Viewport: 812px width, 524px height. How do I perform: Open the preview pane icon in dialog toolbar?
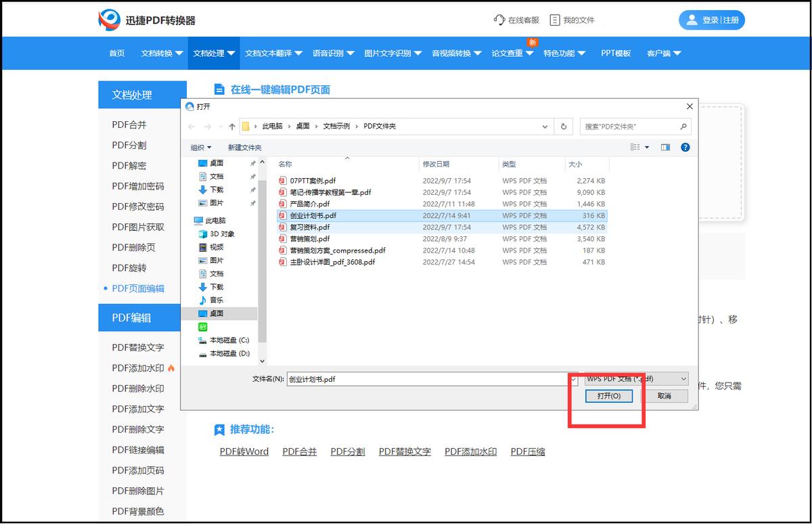pos(665,147)
